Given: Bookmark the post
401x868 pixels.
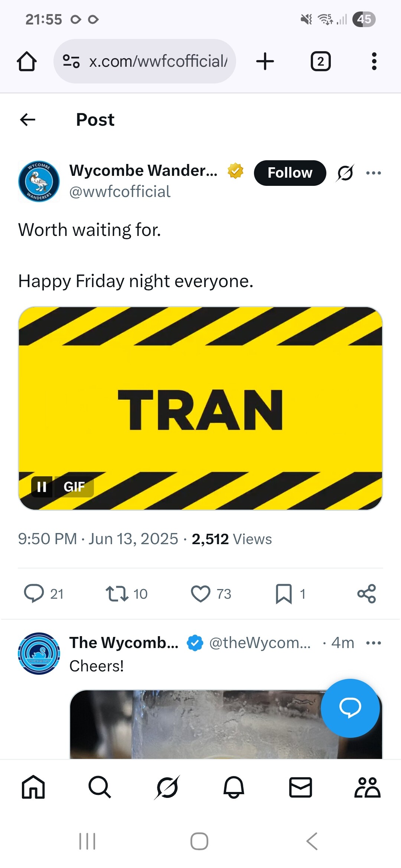Looking at the screenshot, I should [284, 594].
